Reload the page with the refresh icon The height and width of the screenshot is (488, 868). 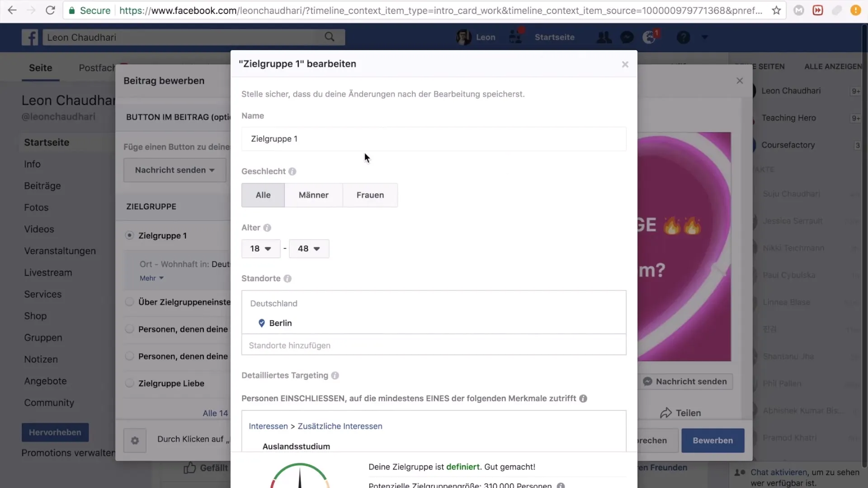(51, 10)
